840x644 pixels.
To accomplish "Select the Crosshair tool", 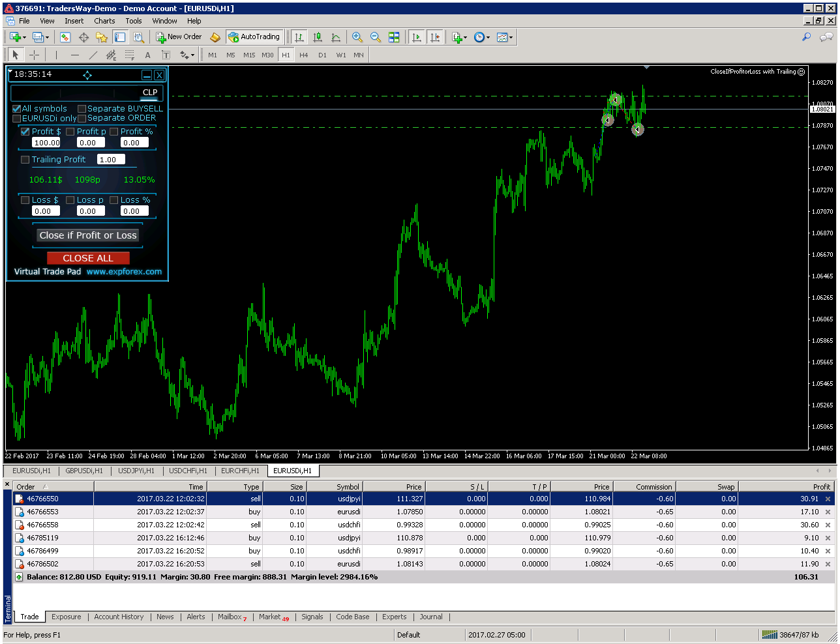I will [x=34, y=55].
